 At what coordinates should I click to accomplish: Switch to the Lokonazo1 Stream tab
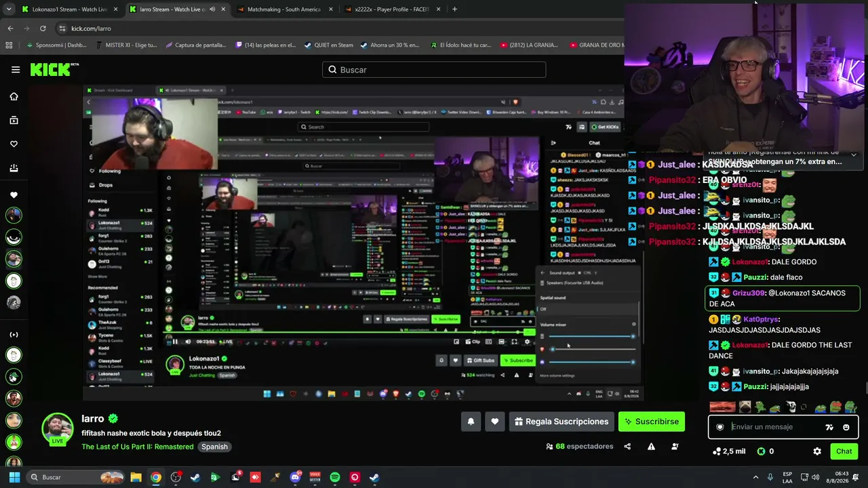click(70, 9)
